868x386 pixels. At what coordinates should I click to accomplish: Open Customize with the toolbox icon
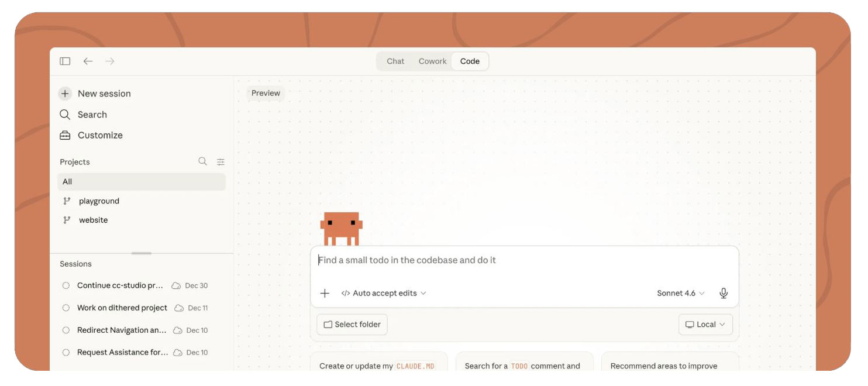point(65,135)
